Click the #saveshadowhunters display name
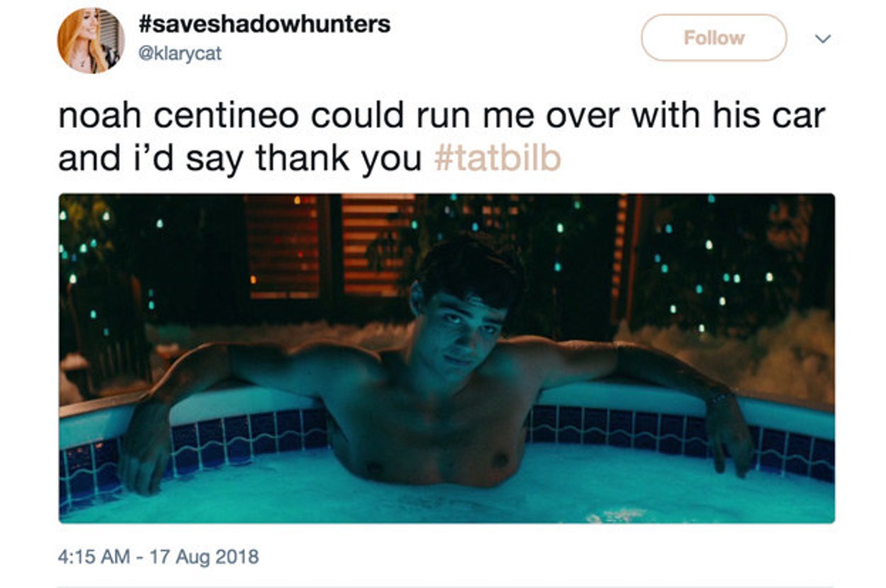This screenshot has width=886, height=588. click(264, 24)
